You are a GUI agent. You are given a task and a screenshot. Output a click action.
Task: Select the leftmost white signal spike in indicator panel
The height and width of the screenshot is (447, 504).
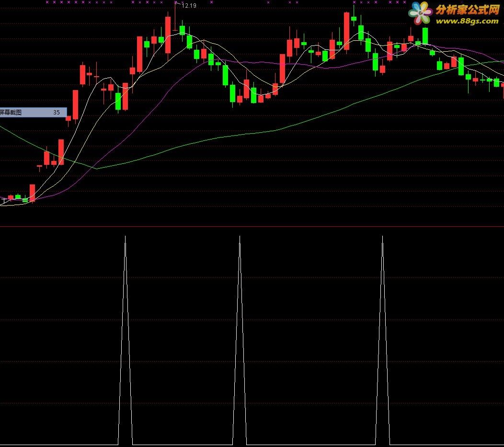126,340
